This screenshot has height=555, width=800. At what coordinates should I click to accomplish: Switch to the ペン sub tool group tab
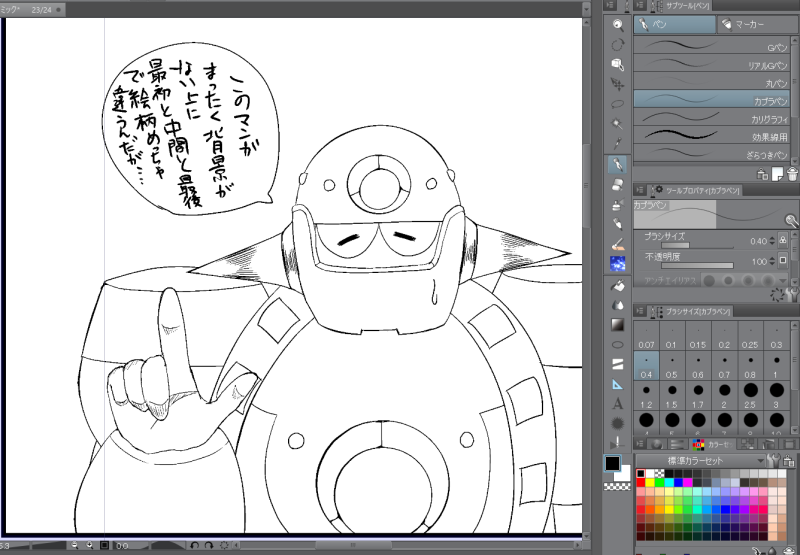point(674,24)
